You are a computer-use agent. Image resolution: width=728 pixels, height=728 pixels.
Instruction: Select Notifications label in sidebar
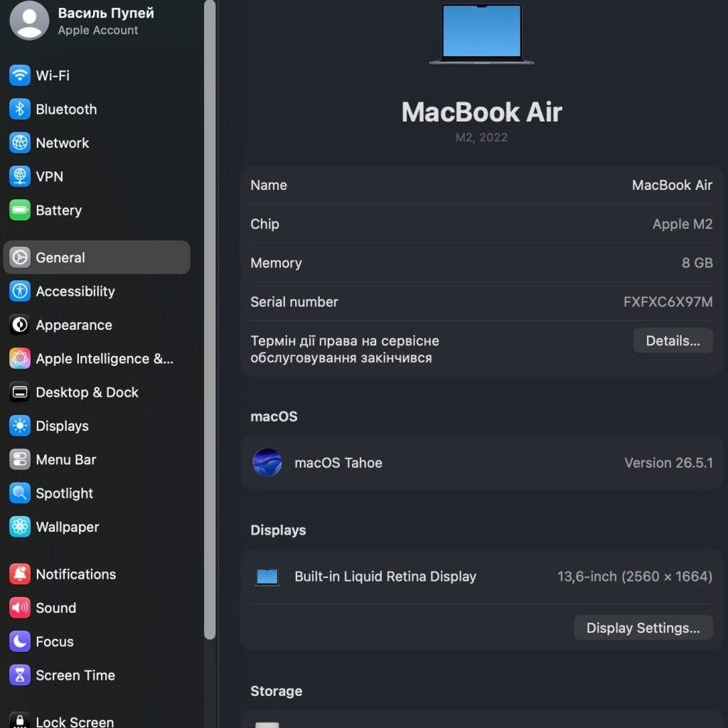pos(75,574)
